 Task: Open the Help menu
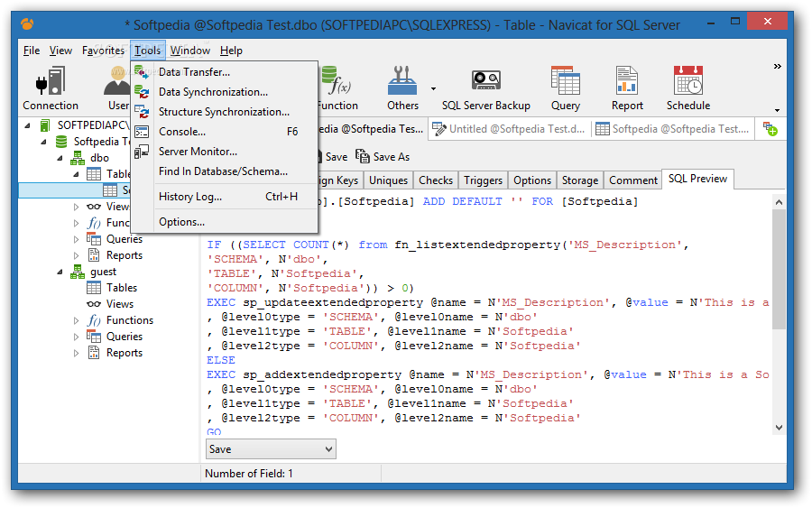click(x=231, y=51)
